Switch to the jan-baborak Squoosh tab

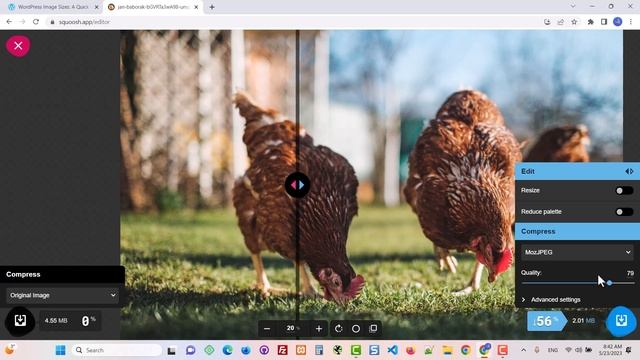(153, 7)
